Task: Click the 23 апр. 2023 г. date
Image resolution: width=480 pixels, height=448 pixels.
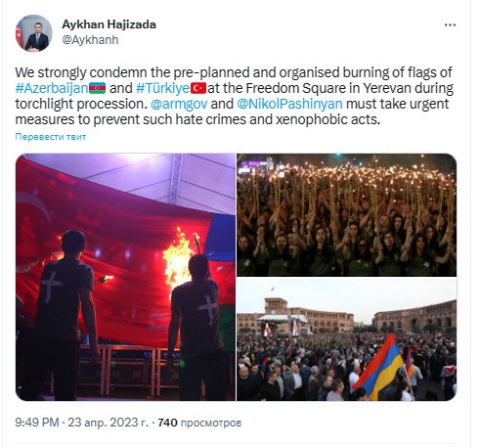Action: 108,423
